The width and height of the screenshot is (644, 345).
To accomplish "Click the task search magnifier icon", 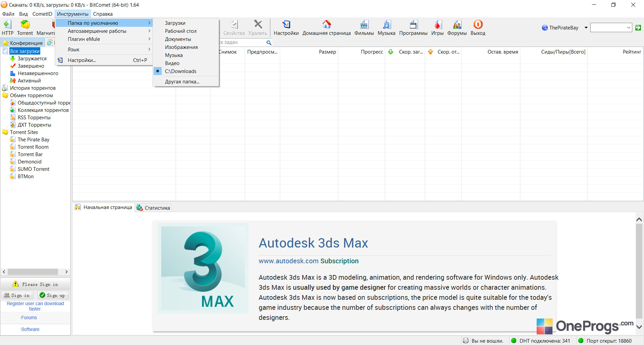I will [x=269, y=43].
